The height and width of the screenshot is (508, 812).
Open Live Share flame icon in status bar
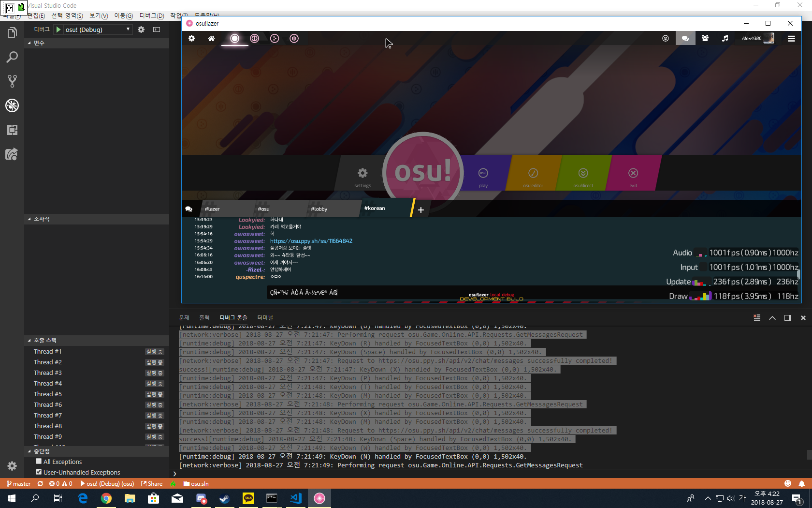(x=173, y=484)
